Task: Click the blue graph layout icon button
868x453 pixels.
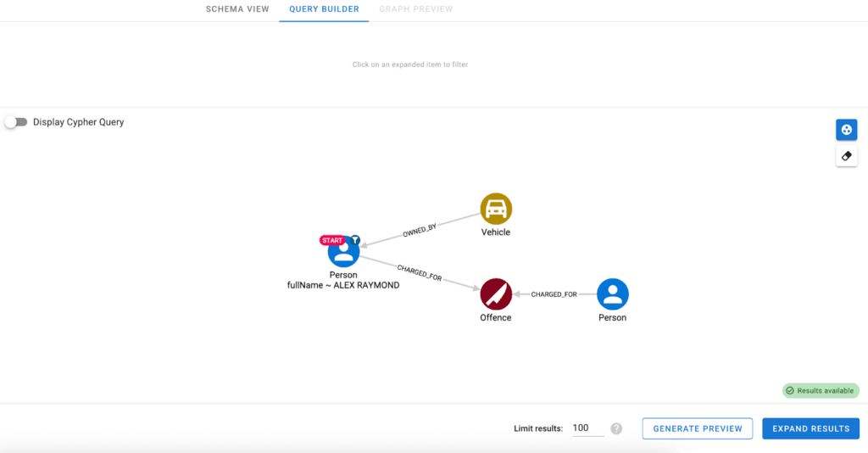Action: [846, 130]
